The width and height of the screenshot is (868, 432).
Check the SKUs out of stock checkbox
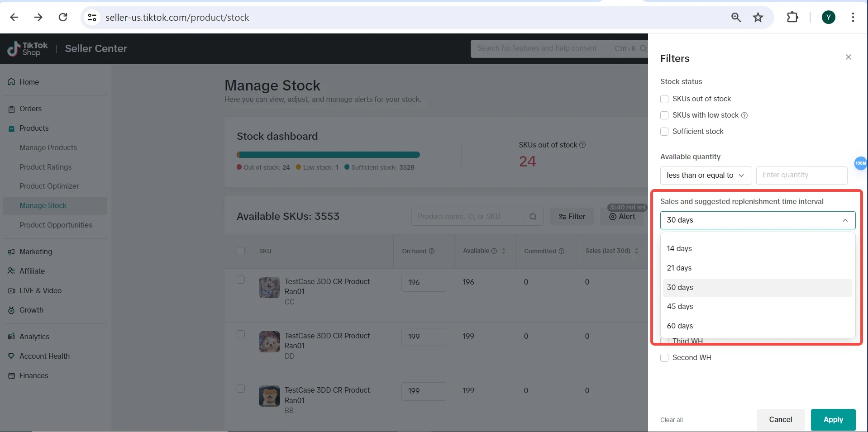tap(664, 99)
